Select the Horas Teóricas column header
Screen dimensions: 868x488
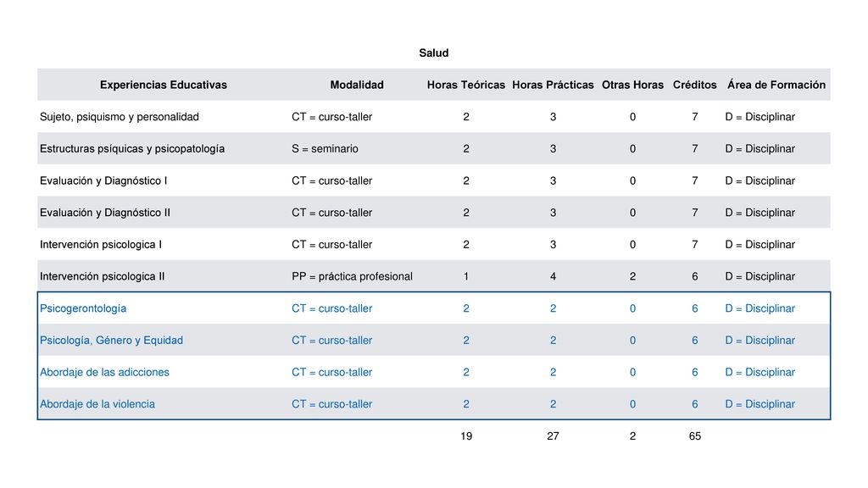[466, 85]
